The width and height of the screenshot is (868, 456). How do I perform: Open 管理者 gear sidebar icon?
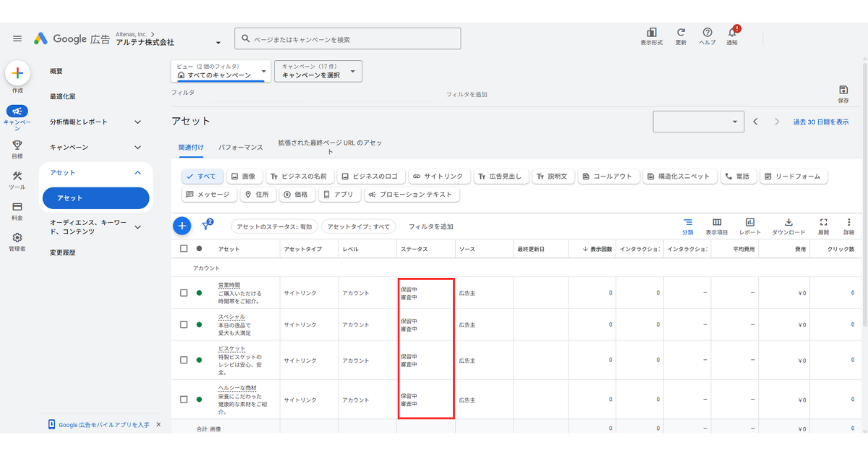(x=17, y=237)
